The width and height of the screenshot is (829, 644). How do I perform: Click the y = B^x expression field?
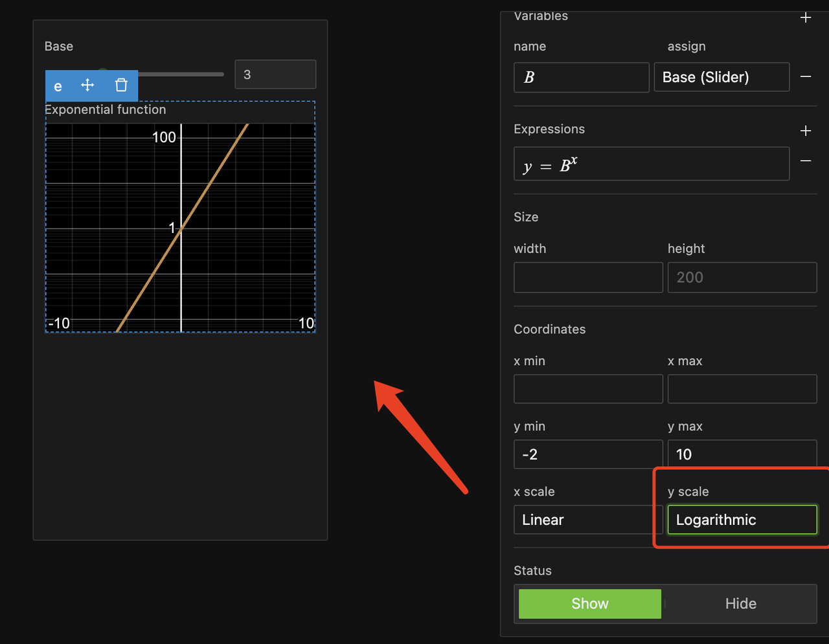[x=651, y=164]
